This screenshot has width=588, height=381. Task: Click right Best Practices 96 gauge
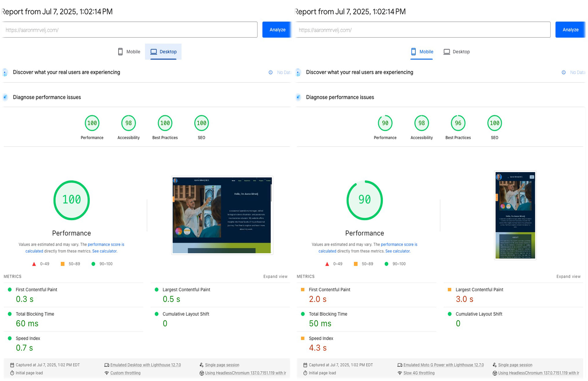458,123
